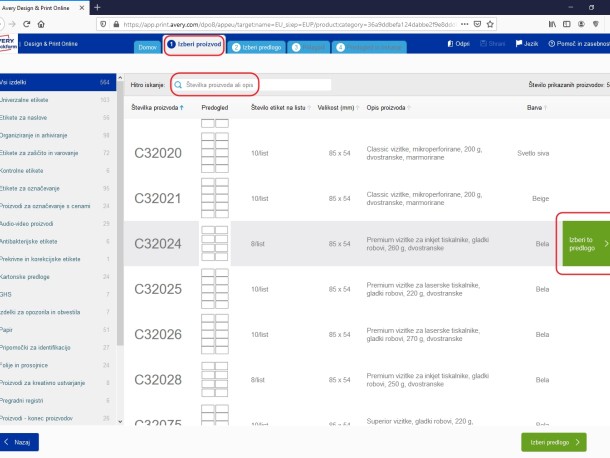The height and width of the screenshot is (458, 610).
Task: Select the Vsi izdelki category
Action: click(58, 82)
